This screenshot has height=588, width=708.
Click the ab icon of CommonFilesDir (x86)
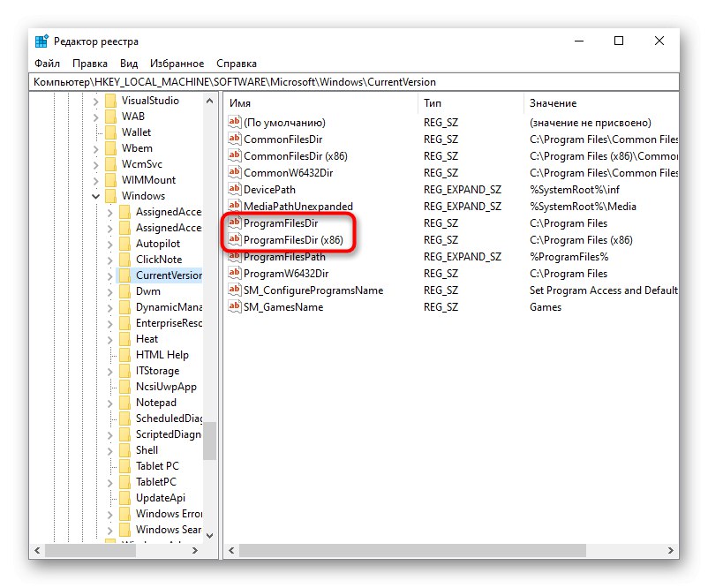(234, 155)
